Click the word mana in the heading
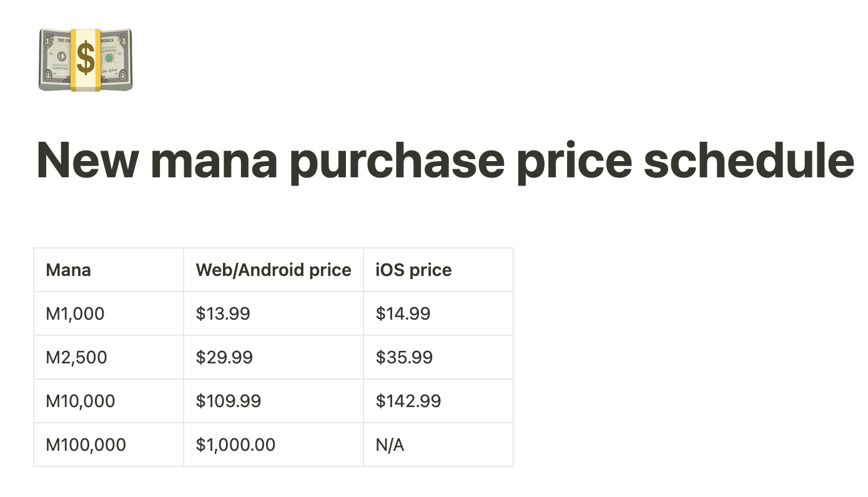868x497 pixels. 214,162
